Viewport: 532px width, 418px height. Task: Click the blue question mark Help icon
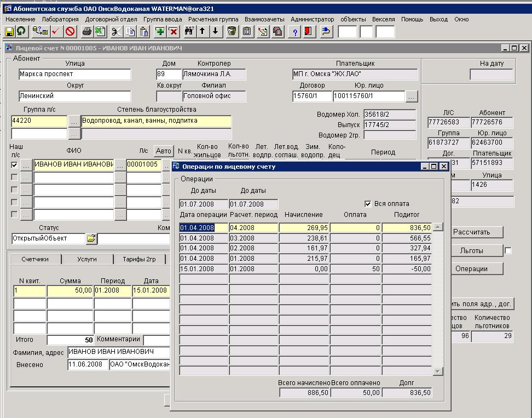[296, 31]
